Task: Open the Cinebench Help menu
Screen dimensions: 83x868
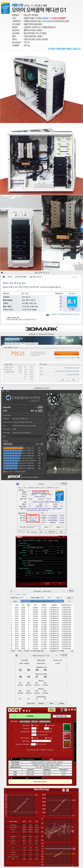Action: [7, 391]
